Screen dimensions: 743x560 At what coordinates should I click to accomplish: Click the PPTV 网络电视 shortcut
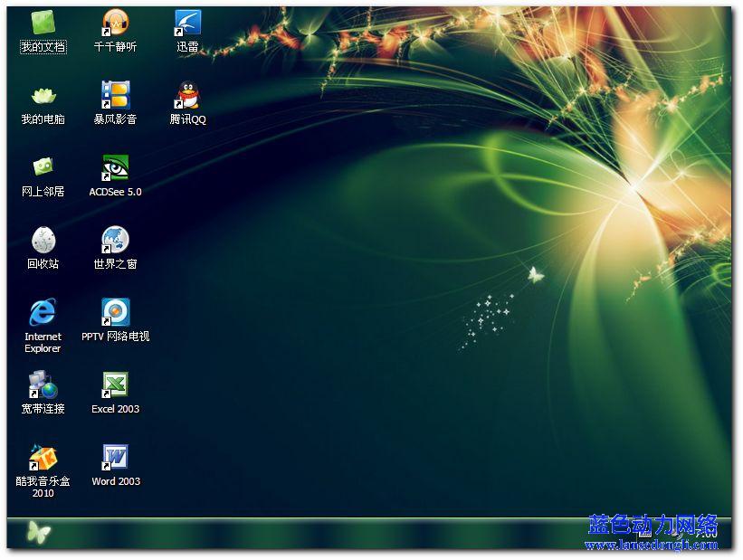pos(115,312)
